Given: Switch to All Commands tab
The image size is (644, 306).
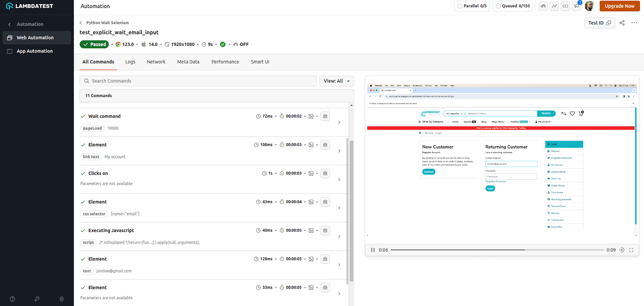Looking at the screenshot, I should (98, 62).
